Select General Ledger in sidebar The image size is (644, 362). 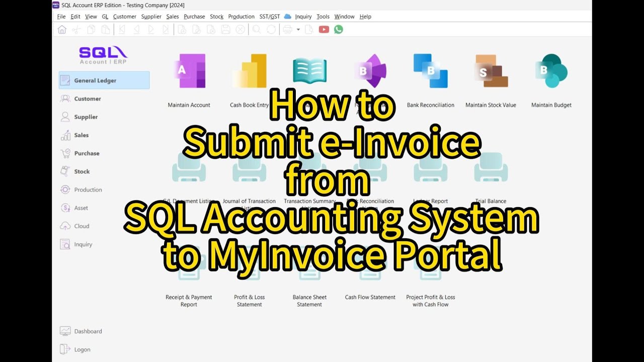click(104, 80)
